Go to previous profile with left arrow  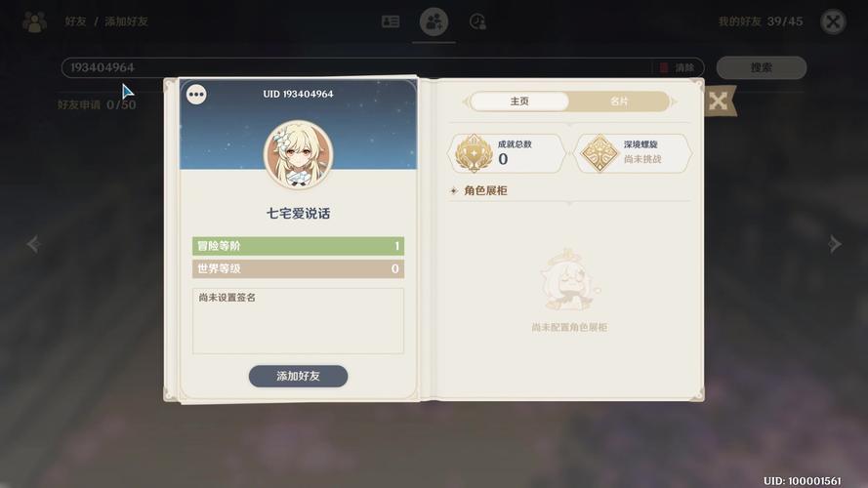pyautogui.click(x=34, y=244)
